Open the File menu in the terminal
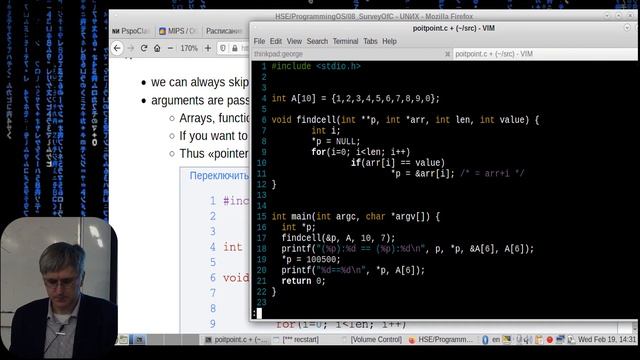 point(259,41)
